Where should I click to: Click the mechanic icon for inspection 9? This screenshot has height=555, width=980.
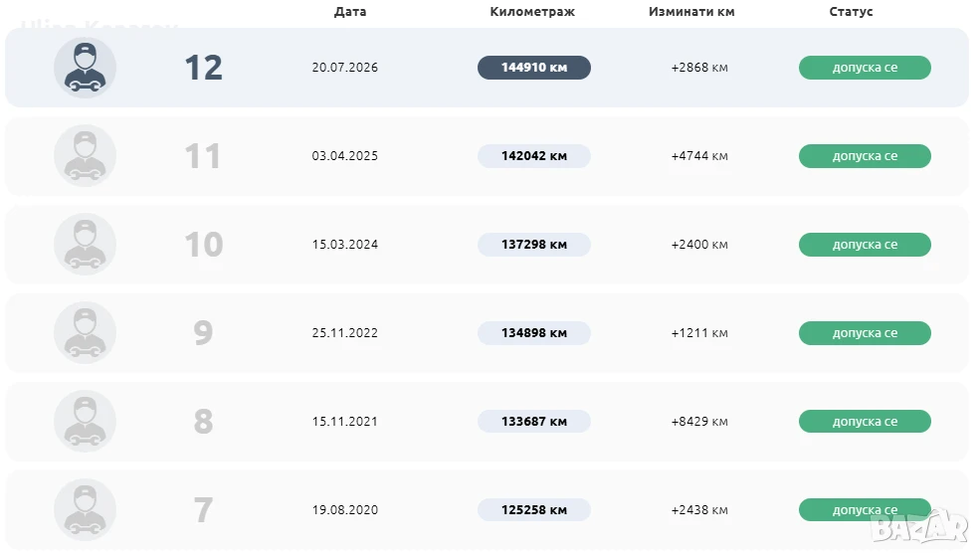85,332
